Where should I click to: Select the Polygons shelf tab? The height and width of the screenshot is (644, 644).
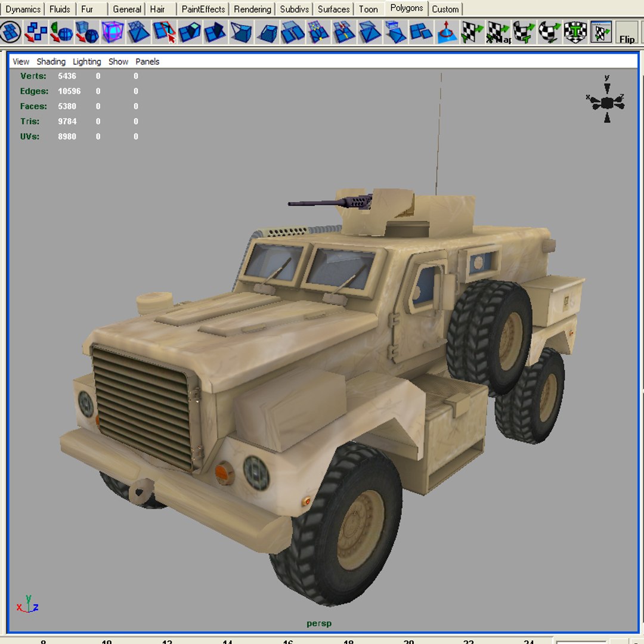pos(407,8)
